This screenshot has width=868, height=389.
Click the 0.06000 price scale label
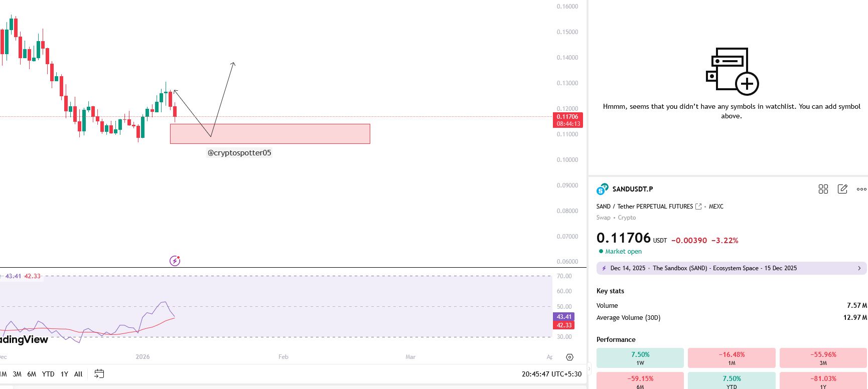(x=567, y=262)
